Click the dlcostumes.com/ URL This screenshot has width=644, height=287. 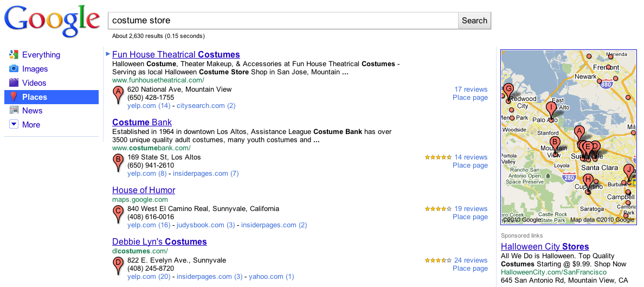(140, 251)
